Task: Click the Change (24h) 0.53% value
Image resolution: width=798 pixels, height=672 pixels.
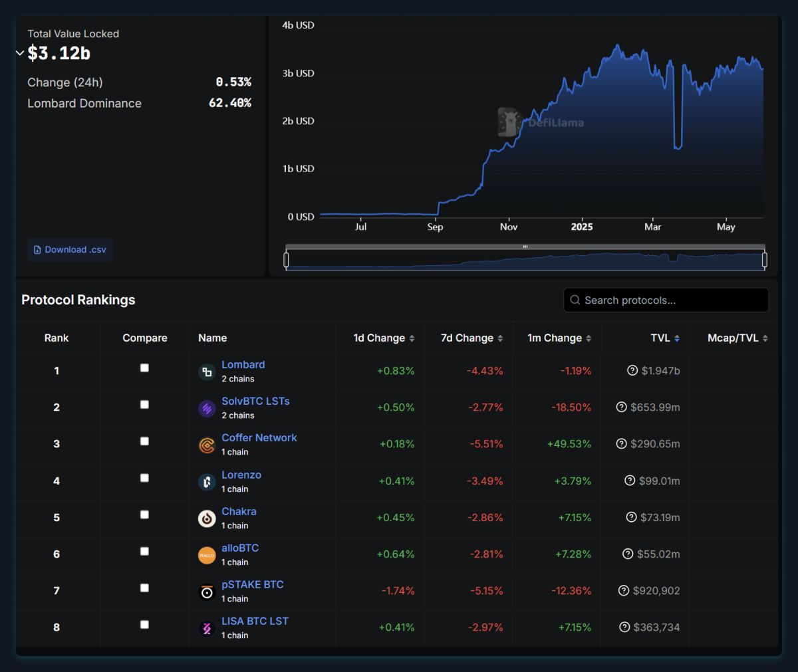Action: pyautogui.click(x=233, y=82)
